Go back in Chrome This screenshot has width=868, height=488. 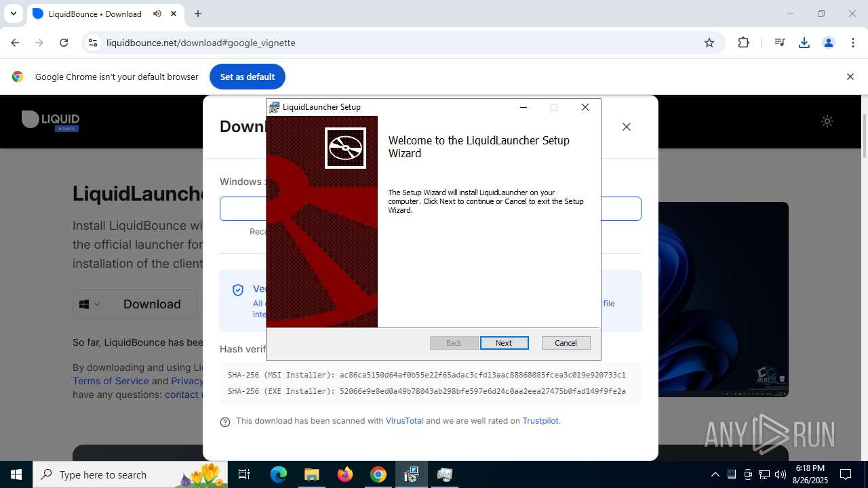click(15, 43)
